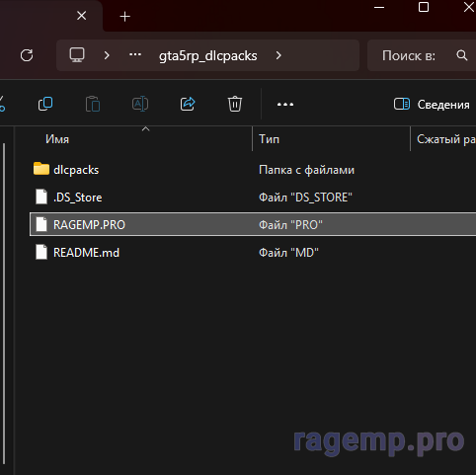Click the .DS_Store file icon
The width and height of the screenshot is (476, 475).
pyautogui.click(x=41, y=197)
